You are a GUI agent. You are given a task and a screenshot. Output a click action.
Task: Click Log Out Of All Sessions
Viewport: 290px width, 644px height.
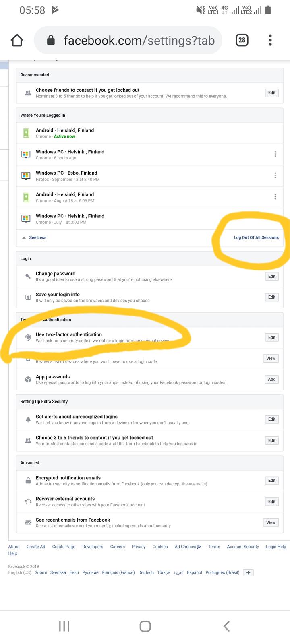256,238
